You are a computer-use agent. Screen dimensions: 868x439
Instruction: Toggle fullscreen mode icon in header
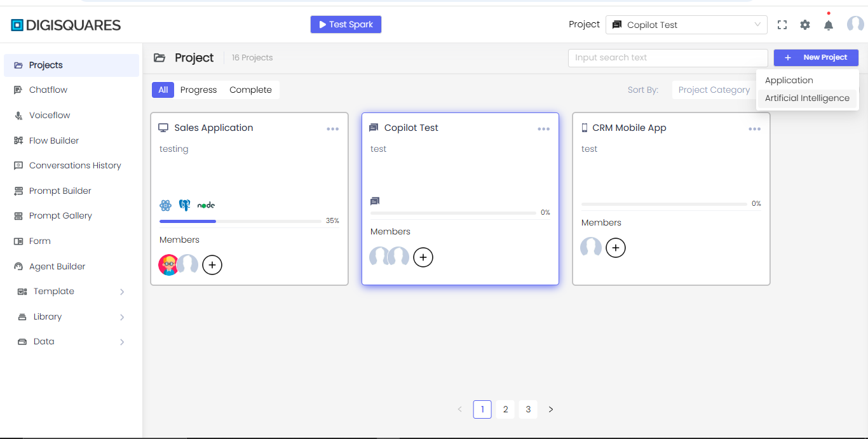(782, 25)
